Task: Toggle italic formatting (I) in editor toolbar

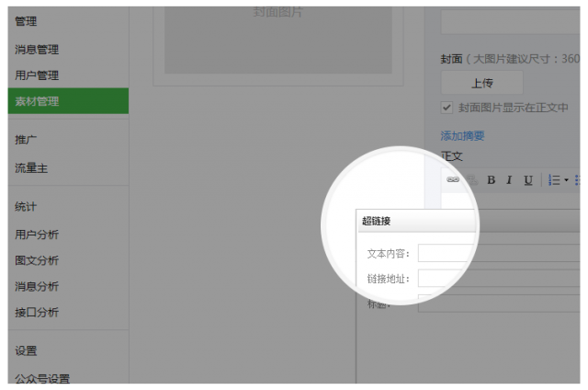Action: tap(509, 180)
